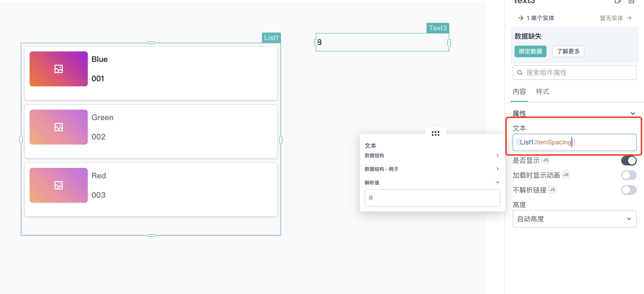Viewport: 644px width, 294px height.
Task: Select the Text3 widget label
Action: 438,28
